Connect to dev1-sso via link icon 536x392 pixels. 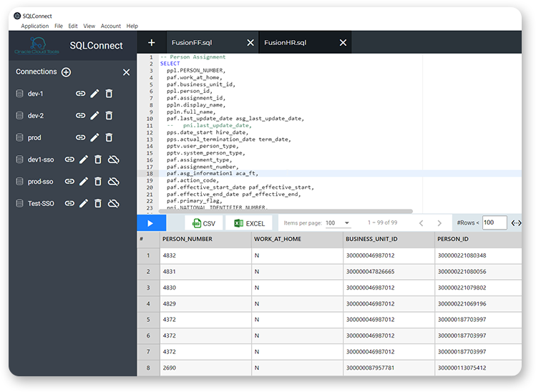coord(69,160)
